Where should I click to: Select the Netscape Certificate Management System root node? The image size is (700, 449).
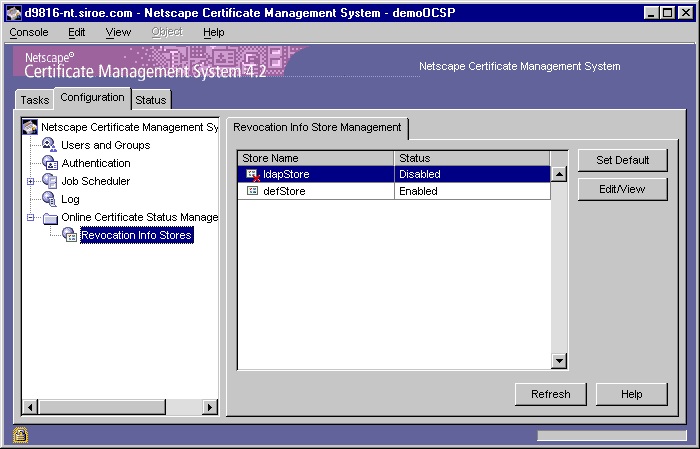129,127
